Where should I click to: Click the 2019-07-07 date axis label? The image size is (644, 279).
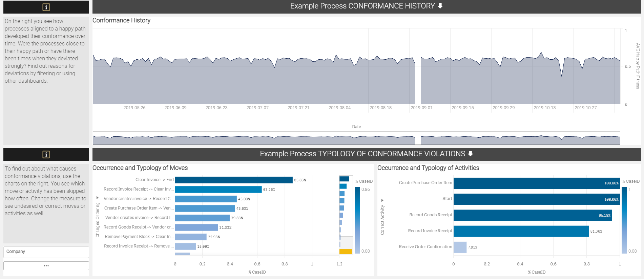257,108
